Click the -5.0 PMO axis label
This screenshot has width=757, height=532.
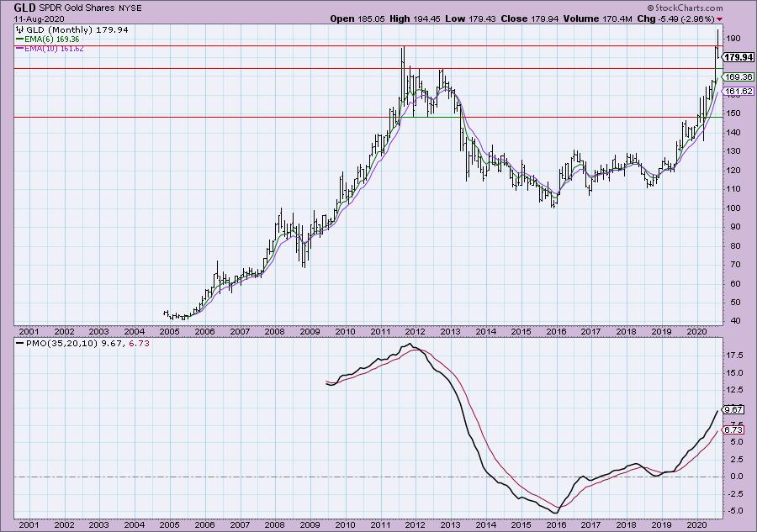click(x=735, y=511)
